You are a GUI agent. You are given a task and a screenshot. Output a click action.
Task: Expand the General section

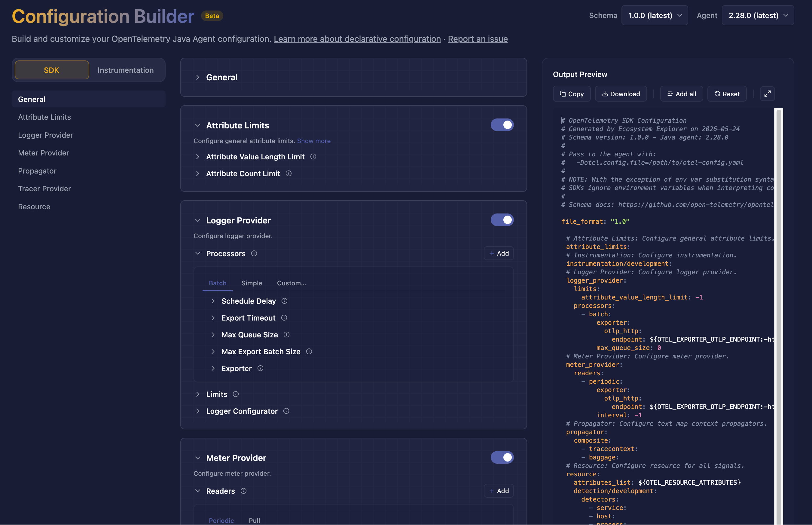pos(198,77)
